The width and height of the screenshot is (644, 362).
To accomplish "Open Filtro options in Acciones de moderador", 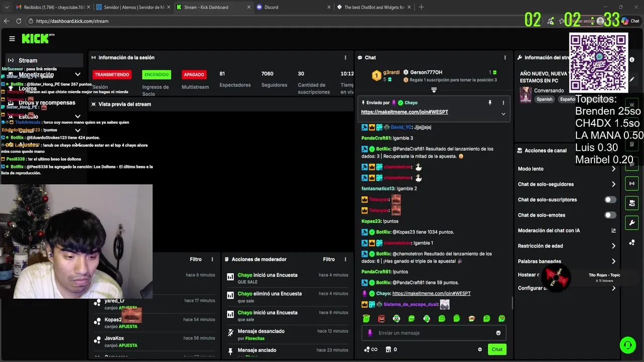I will pyautogui.click(x=345, y=259).
